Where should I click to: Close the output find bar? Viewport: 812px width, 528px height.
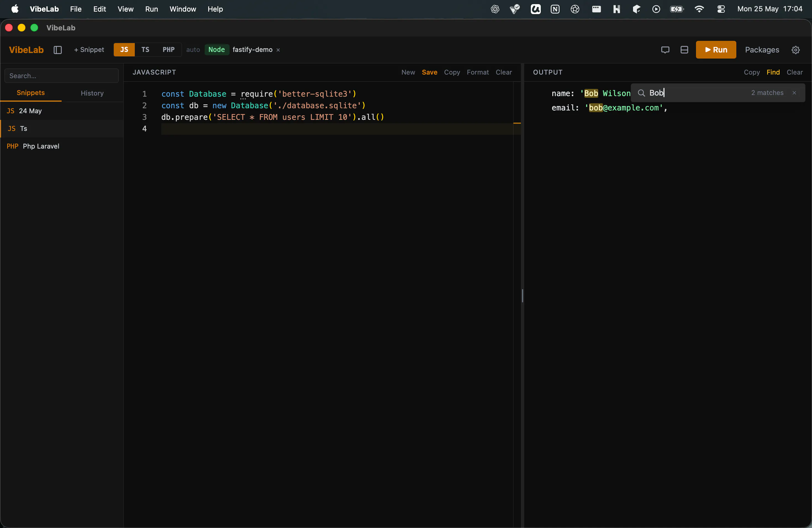[x=794, y=93]
